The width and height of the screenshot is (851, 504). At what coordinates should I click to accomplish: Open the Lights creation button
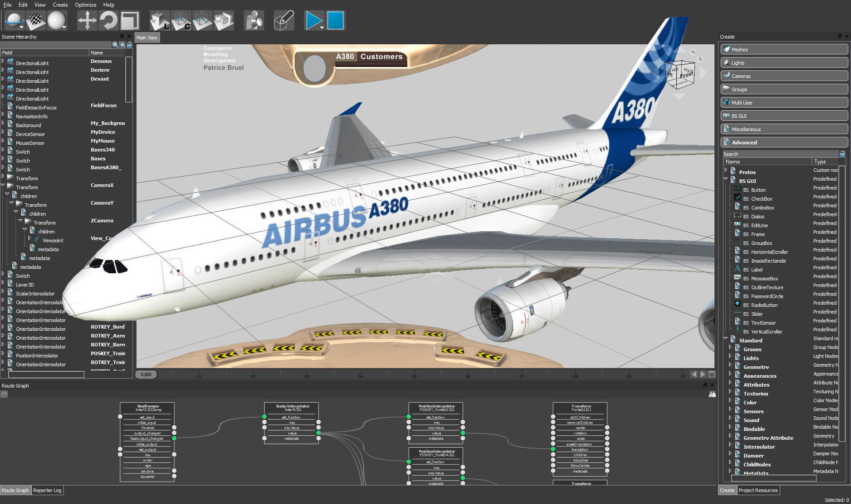point(784,62)
